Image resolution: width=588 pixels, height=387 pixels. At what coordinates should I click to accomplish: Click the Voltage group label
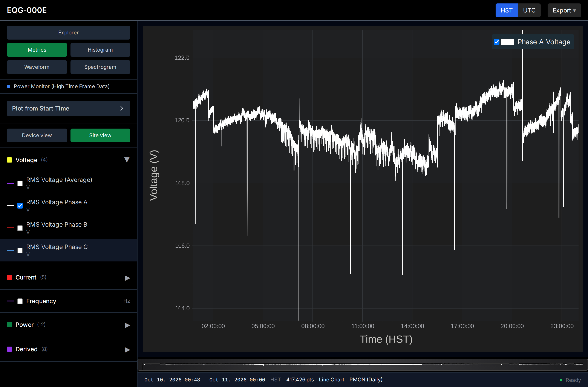point(26,160)
